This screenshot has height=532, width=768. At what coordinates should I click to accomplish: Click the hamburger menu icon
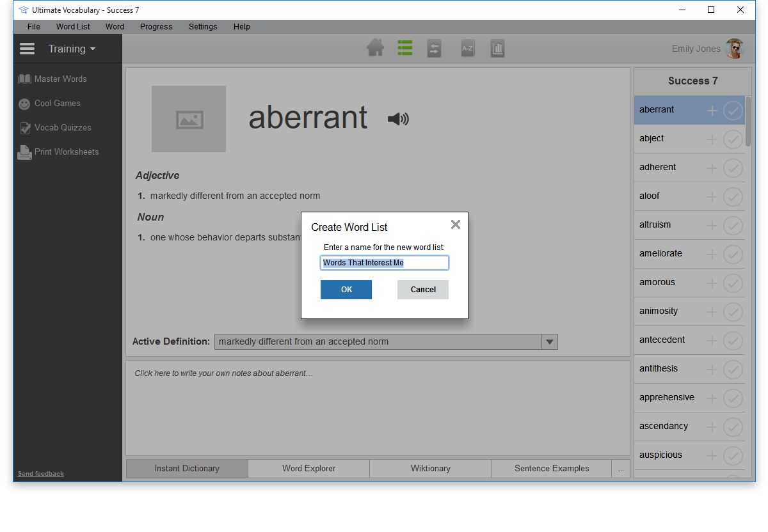[x=27, y=49]
